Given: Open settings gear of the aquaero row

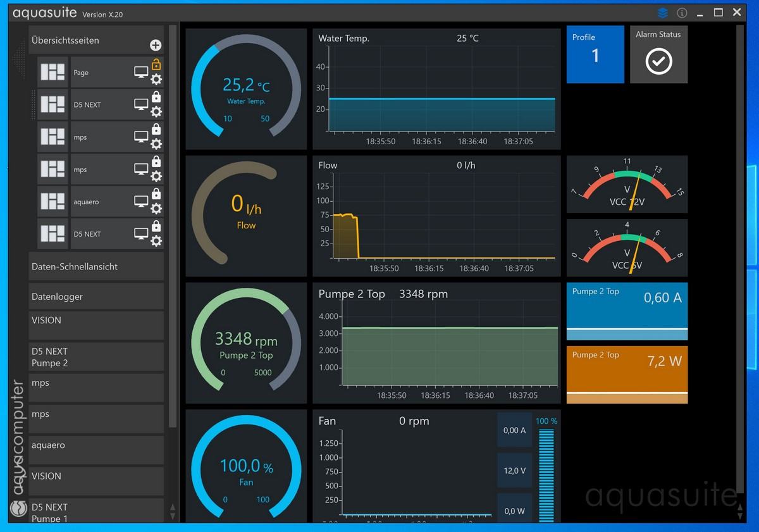Looking at the screenshot, I should point(156,209).
